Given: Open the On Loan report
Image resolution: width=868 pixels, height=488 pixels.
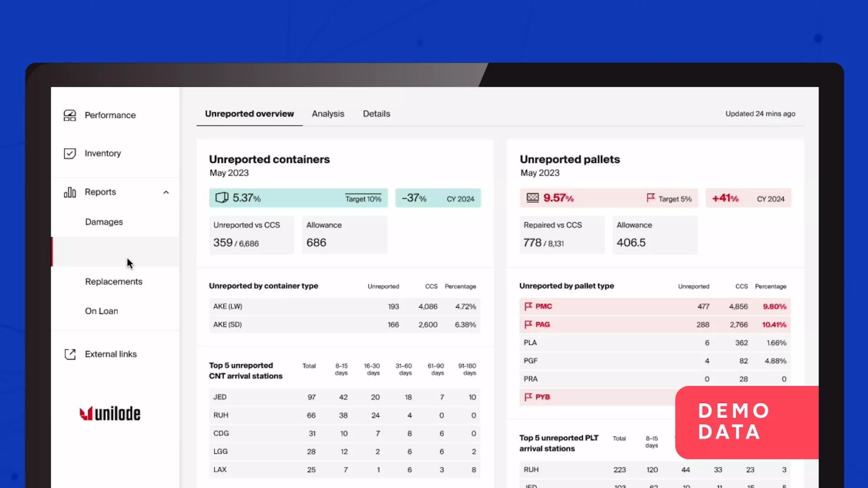Looking at the screenshot, I should tap(101, 311).
